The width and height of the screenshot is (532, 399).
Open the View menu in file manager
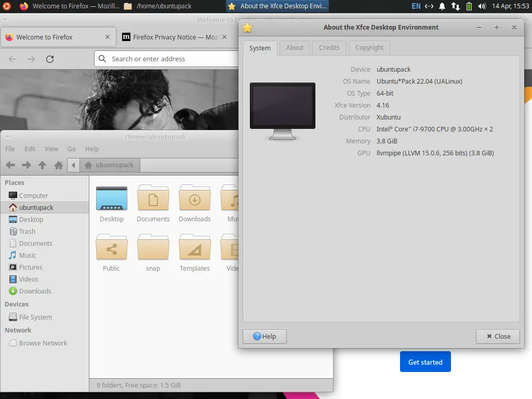[51, 149]
